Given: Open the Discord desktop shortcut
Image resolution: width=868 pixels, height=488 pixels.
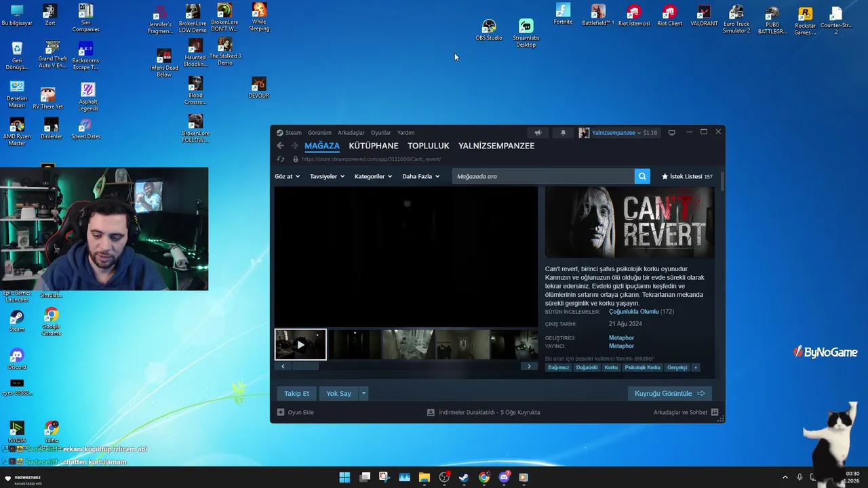Looking at the screenshot, I should pyautogui.click(x=17, y=359).
